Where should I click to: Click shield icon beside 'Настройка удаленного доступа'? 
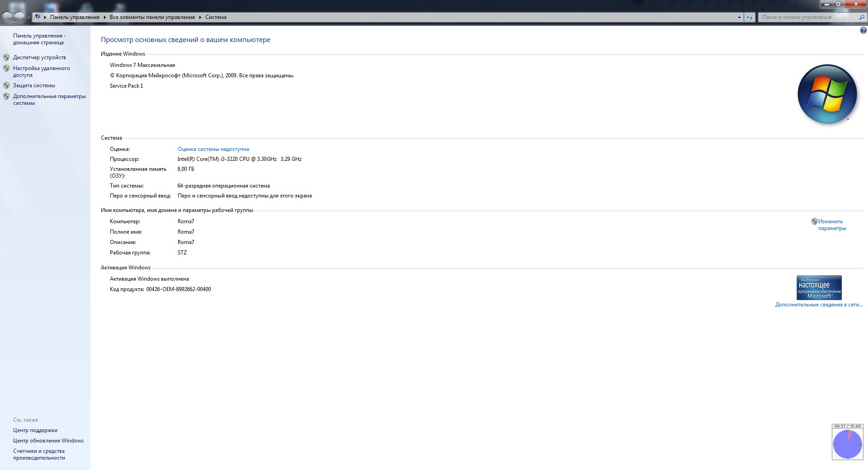click(x=6, y=68)
